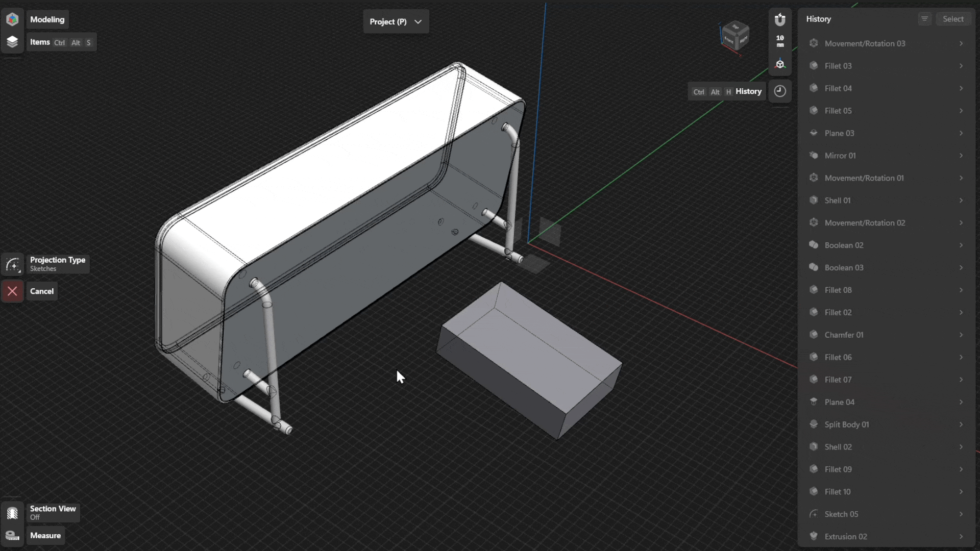
Task: Toggle the snapping magnet
Action: coord(780,20)
